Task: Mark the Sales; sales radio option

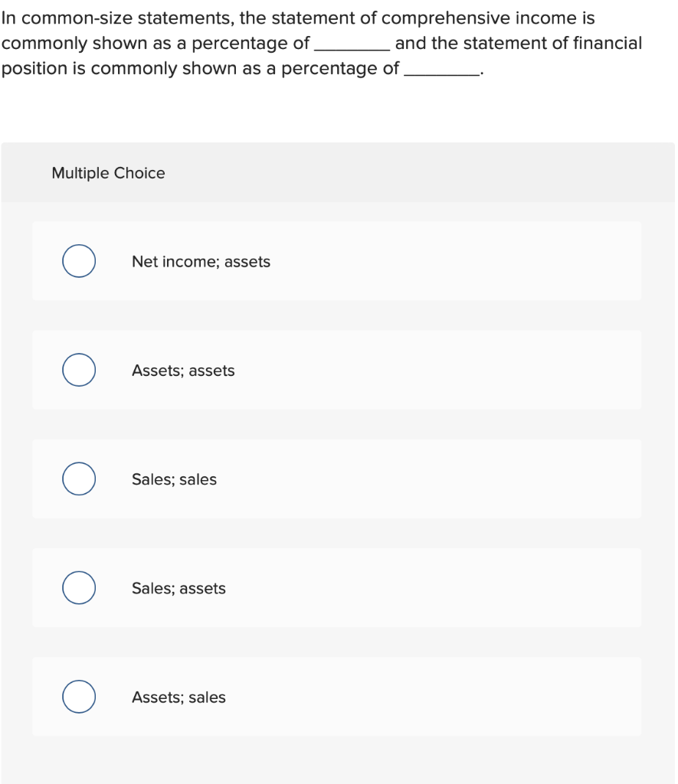Action: point(79,479)
